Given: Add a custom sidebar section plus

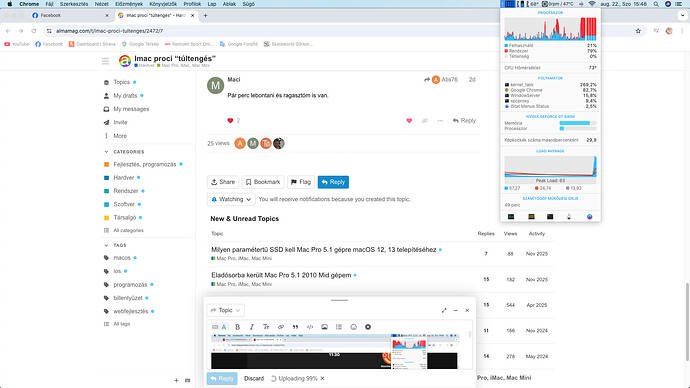Looking at the screenshot, I should coord(176,381).
